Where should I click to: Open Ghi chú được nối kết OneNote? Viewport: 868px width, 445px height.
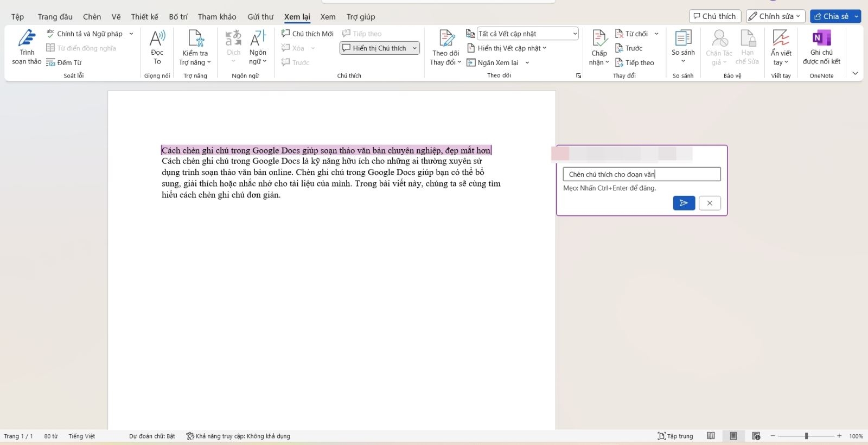[821, 47]
